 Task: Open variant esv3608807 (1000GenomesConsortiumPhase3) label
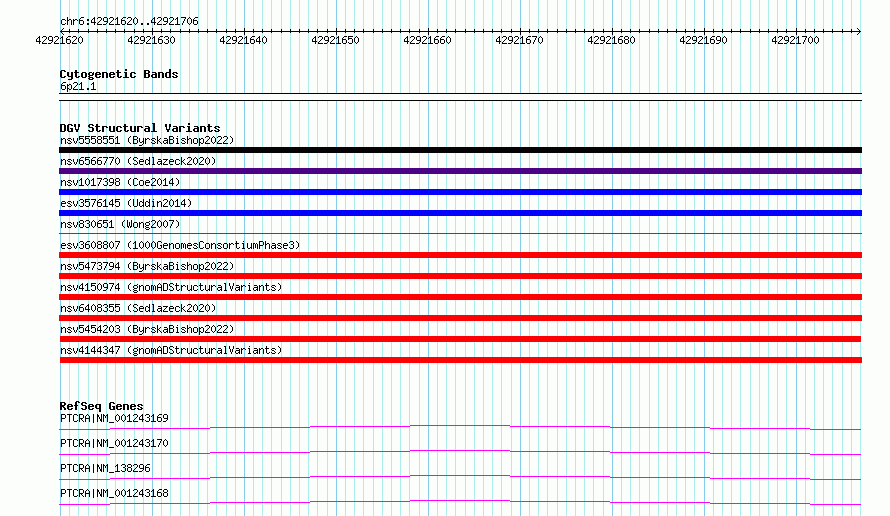pos(180,245)
